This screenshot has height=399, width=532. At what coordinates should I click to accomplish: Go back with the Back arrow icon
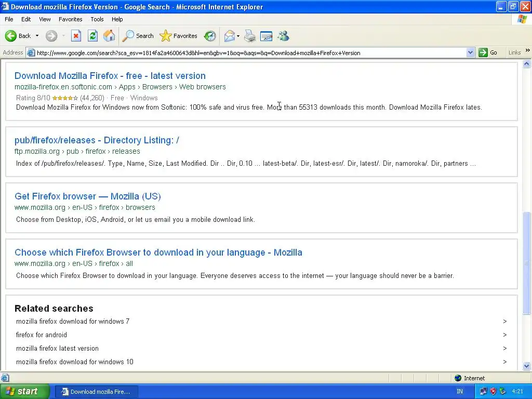click(x=10, y=36)
